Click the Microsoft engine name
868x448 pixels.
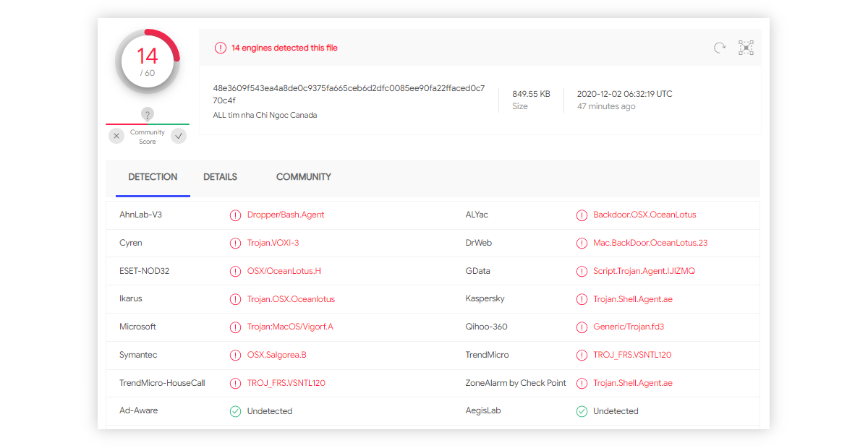[x=137, y=327]
